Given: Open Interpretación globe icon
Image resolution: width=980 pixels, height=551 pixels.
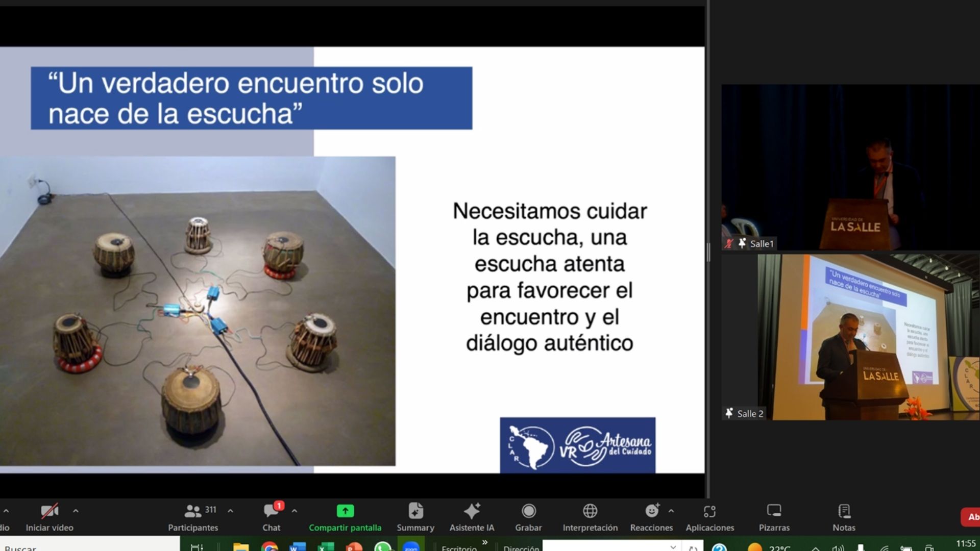Looking at the screenshot, I should point(590,511).
